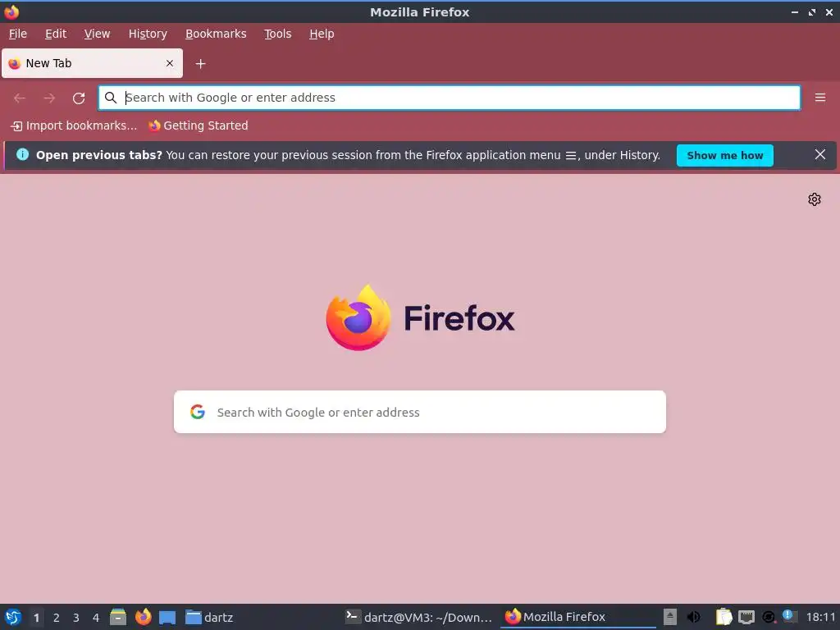Select the New Tab tab
The width and height of the screenshot is (840, 630).
click(x=92, y=63)
